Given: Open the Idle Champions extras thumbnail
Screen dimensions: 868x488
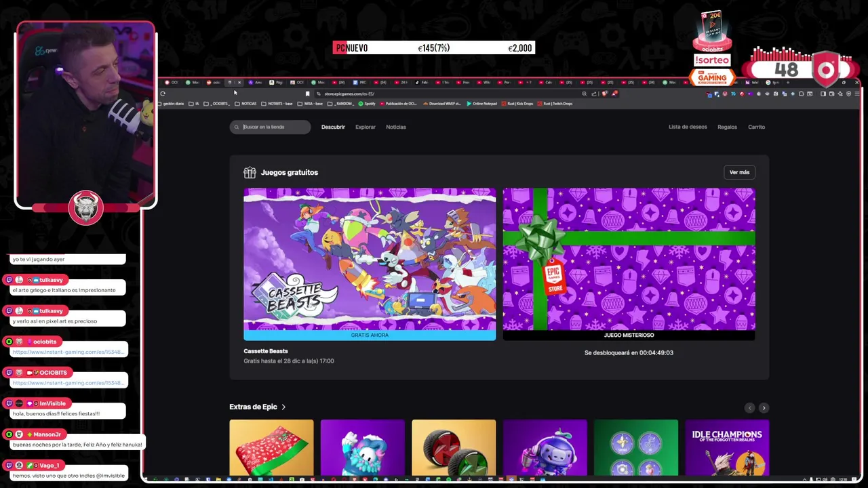Looking at the screenshot, I should 727,448.
